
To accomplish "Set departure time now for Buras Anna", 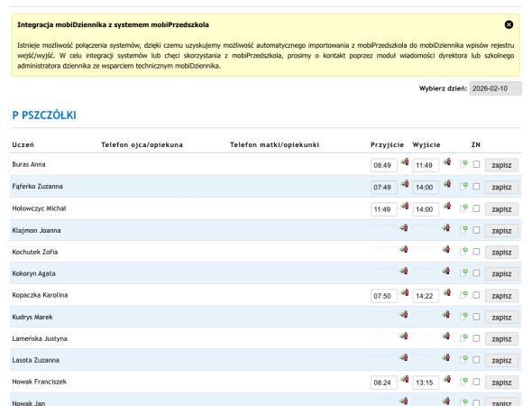I will [447, 161].
